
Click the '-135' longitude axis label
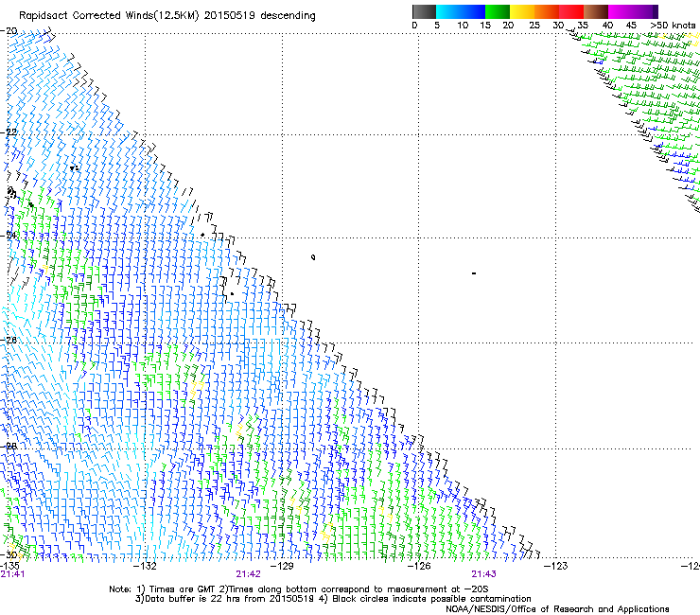coord(9,566)
